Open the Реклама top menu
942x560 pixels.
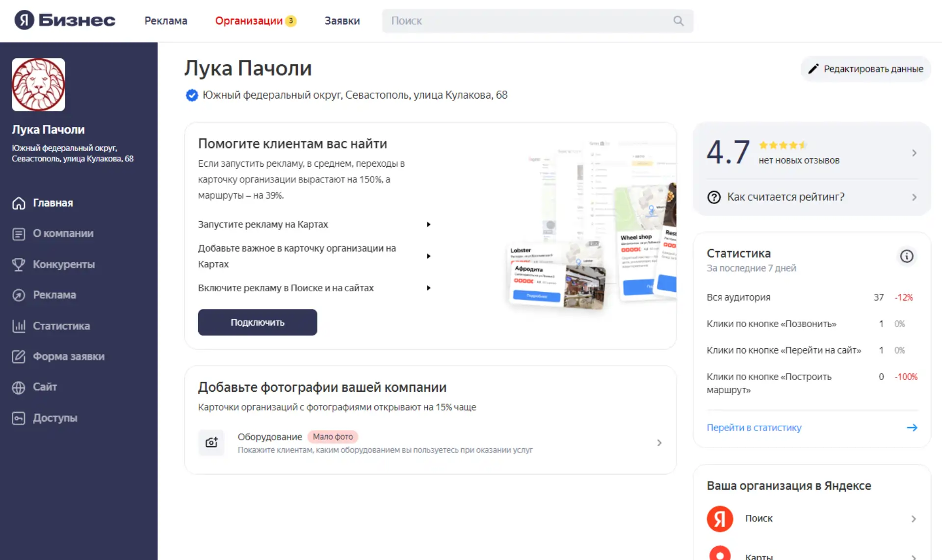point(166,21)
